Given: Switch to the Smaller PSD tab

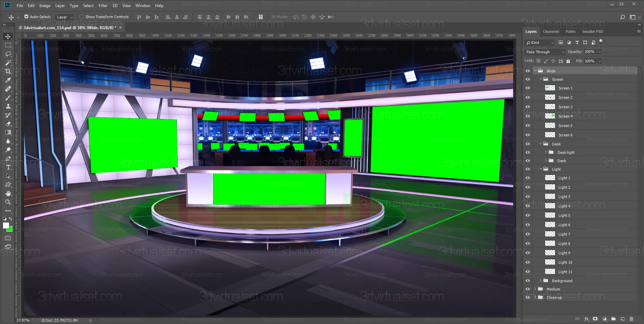Looking at the screenshot, I should coord(592,31).
